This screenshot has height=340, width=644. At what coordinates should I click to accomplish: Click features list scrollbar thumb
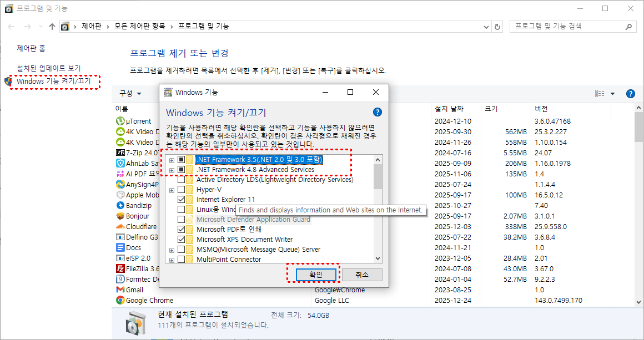[378, 176]
